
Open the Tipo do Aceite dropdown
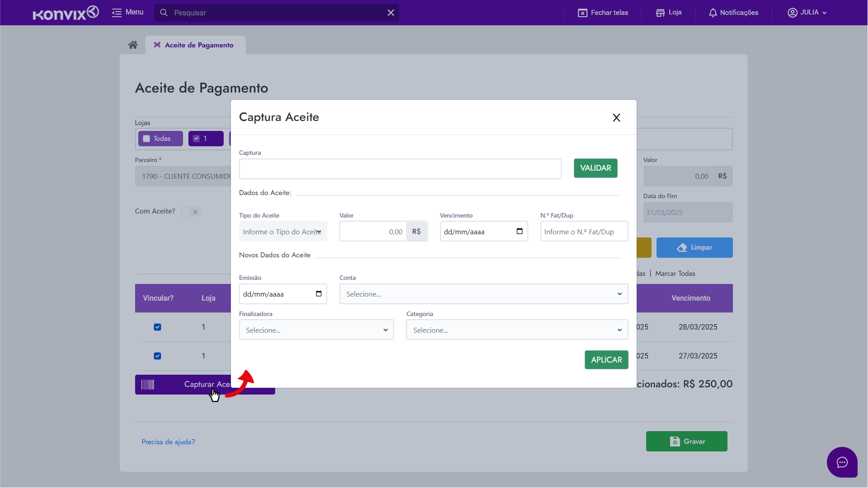point(283,232)
